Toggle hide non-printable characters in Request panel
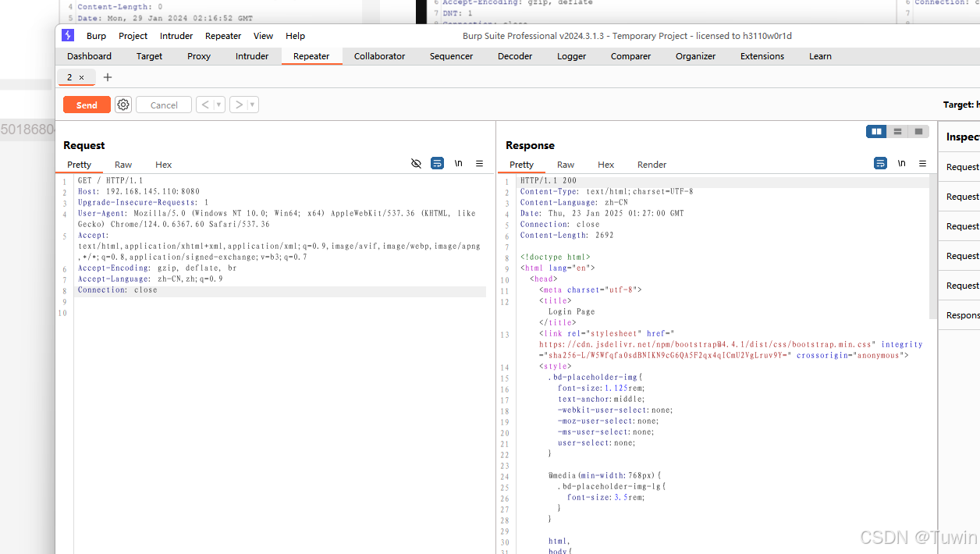Image resolution: width=980 pixels, height=554 pixels. (x=416, y=163)
